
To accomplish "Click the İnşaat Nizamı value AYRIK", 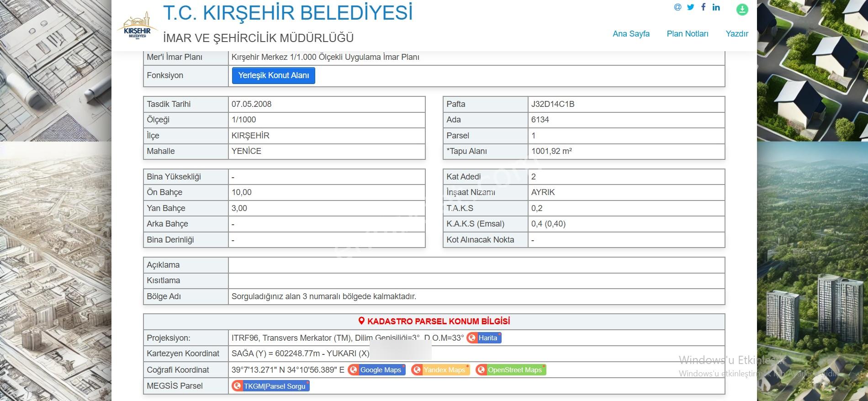I will [x=543, y=192].
